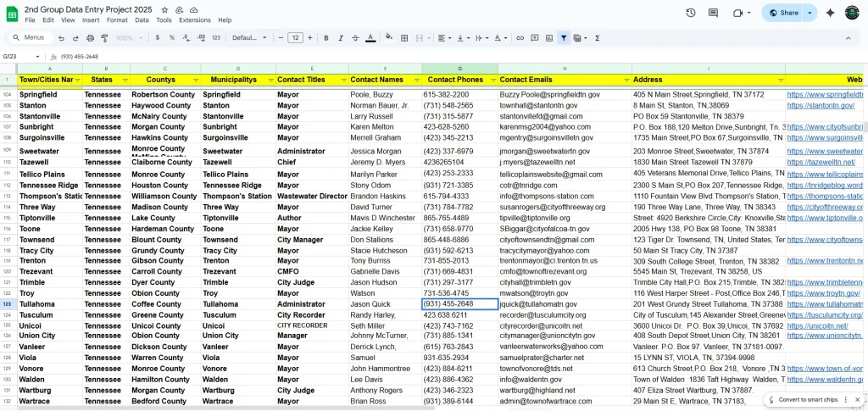Toggle italic formatting
The image size is (868, 411).
(341, 38)
